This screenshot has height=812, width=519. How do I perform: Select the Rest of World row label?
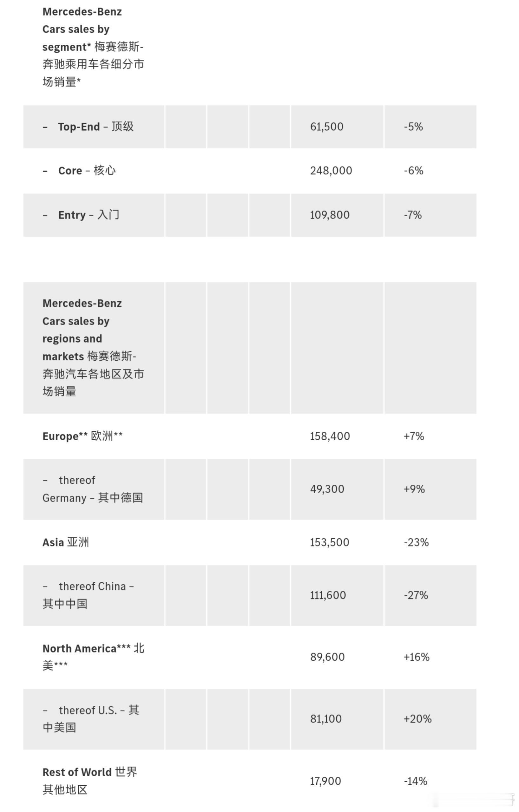[89, 781]
